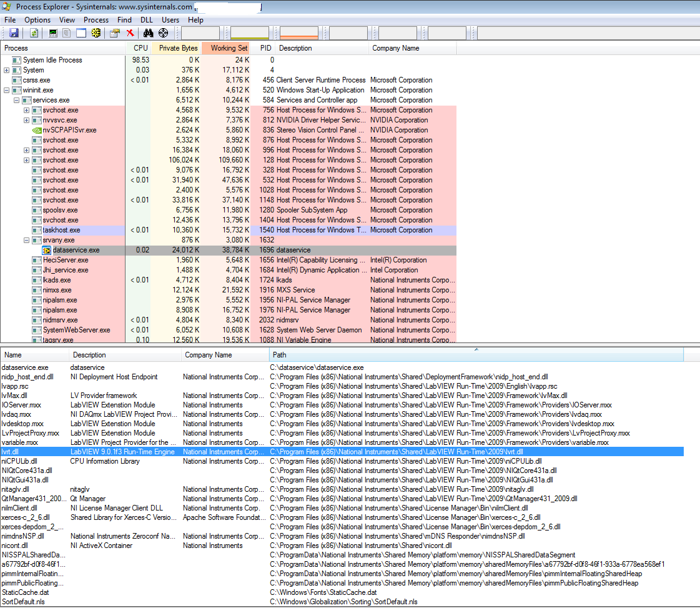Toggle the Show Lower Pane icon
700x608 pixels.
pos(81,33)
